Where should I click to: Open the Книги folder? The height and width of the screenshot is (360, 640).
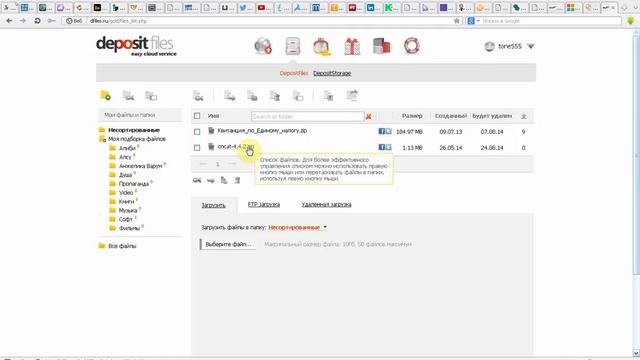[127, 202]
